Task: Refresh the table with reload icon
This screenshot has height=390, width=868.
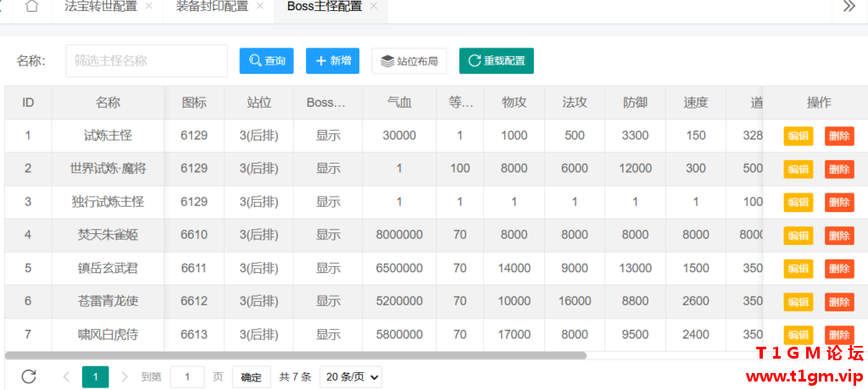Action: (29, 377)
